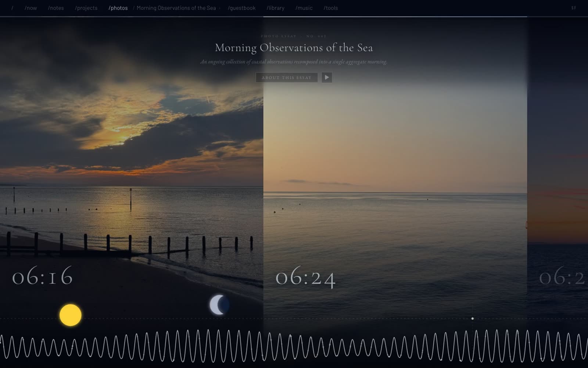Open the /now page
The image size is (588, 368).
[31, 8]
